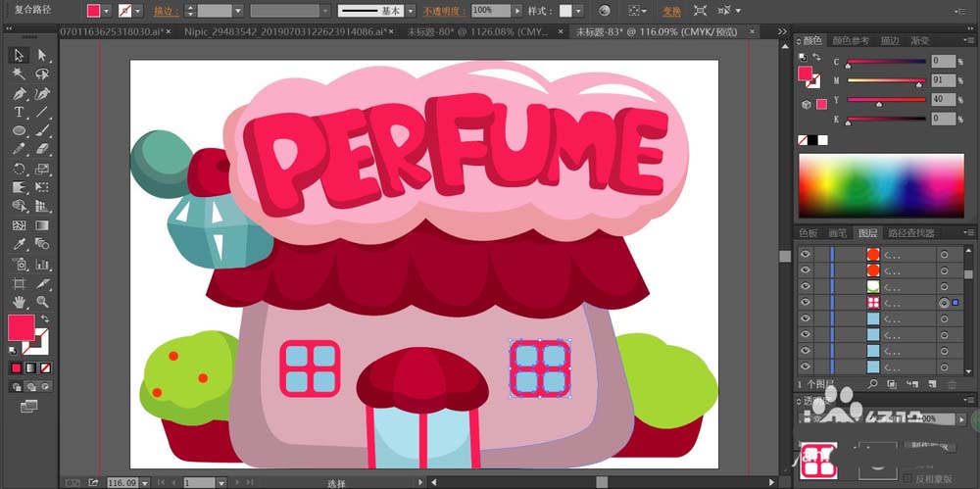Screen dimensions: 980x489
Task: Switch to the 路径查找器 panel tab
Action: [910, 233]
